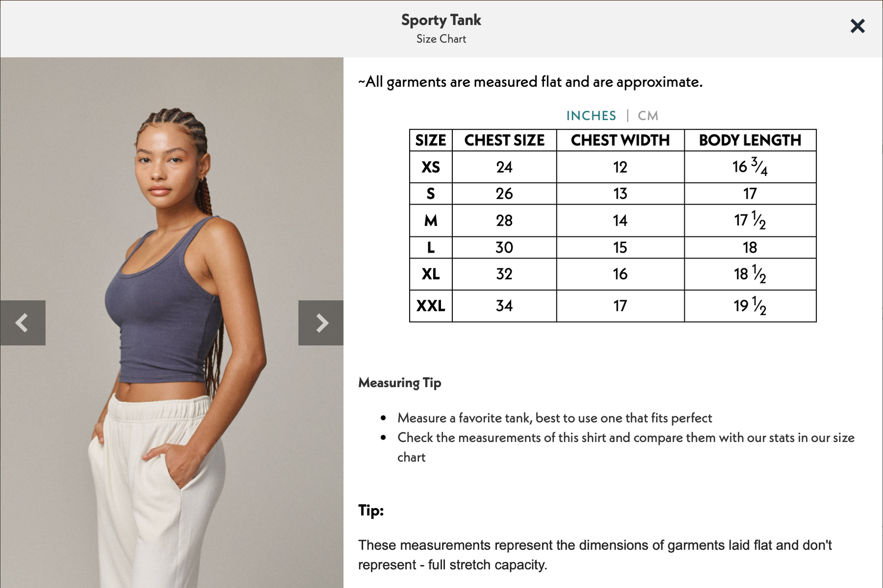This screenshot has width=883, height=588.
Task: Click the Size Chart subtitle
Action: (441, 39)
